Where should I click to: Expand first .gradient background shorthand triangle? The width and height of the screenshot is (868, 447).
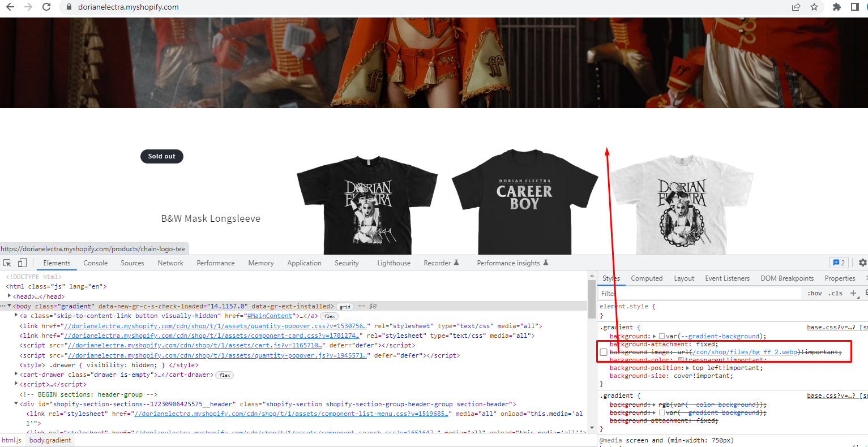click(655, 336)
